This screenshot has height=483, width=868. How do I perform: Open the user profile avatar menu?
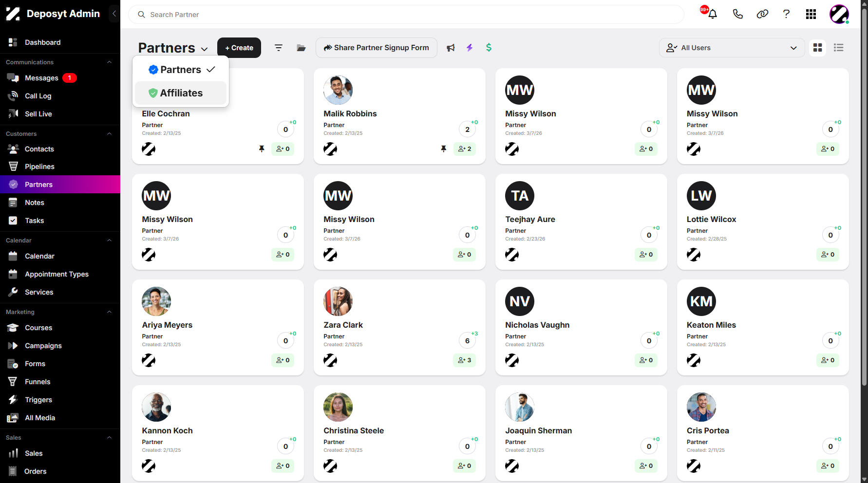click(x=839, y=14)
